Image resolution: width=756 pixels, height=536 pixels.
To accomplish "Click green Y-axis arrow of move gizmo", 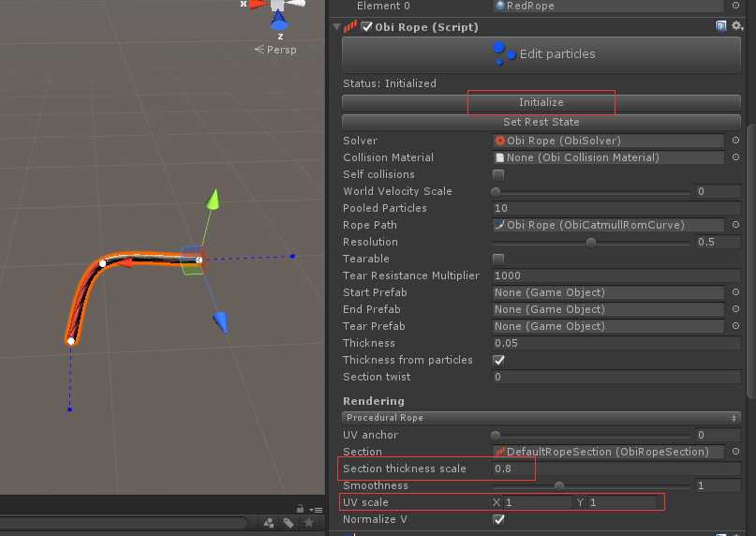I will coord(213,200).
